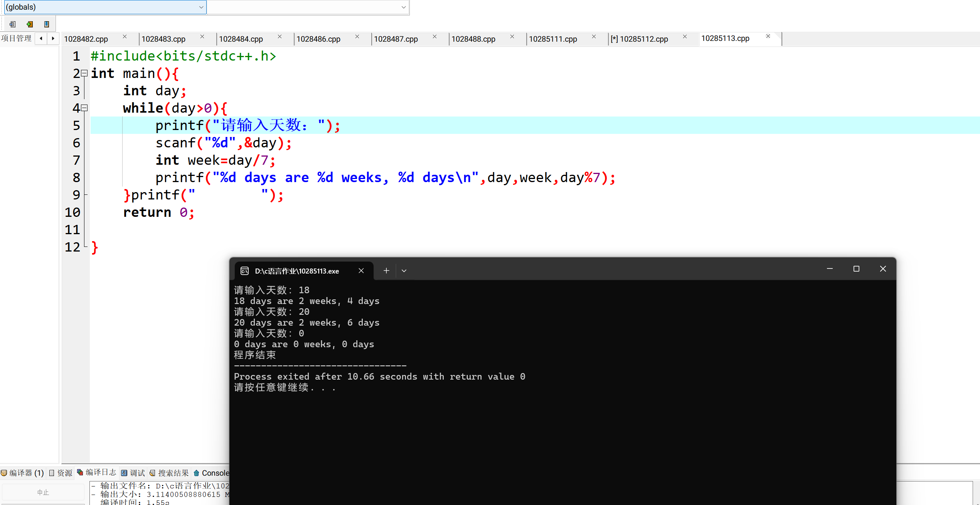Image resolution: width=980 pixels, height=505 pixels.
Task: Open new terminal tab with plus icon
Action: 386,271
